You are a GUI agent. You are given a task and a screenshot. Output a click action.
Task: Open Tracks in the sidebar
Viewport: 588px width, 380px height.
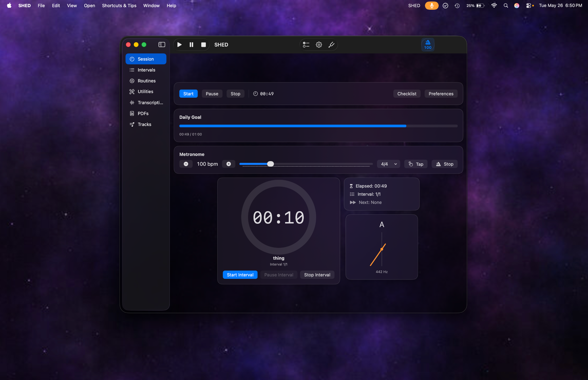[146, 124]
